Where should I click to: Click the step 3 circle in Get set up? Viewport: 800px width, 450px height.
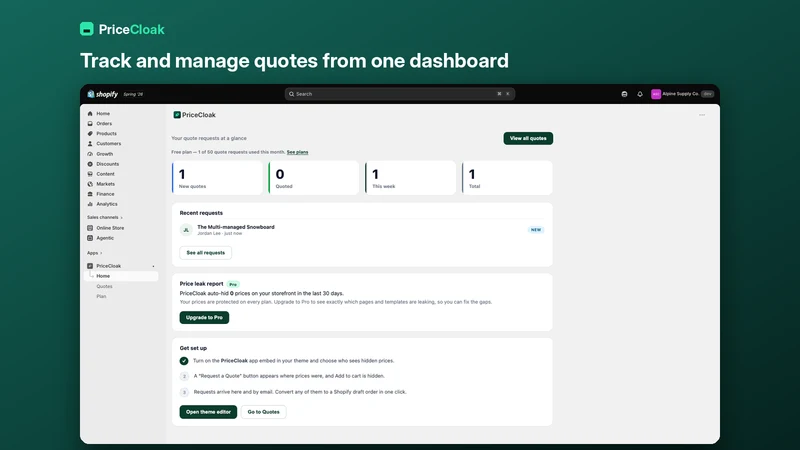pos(184,392)
